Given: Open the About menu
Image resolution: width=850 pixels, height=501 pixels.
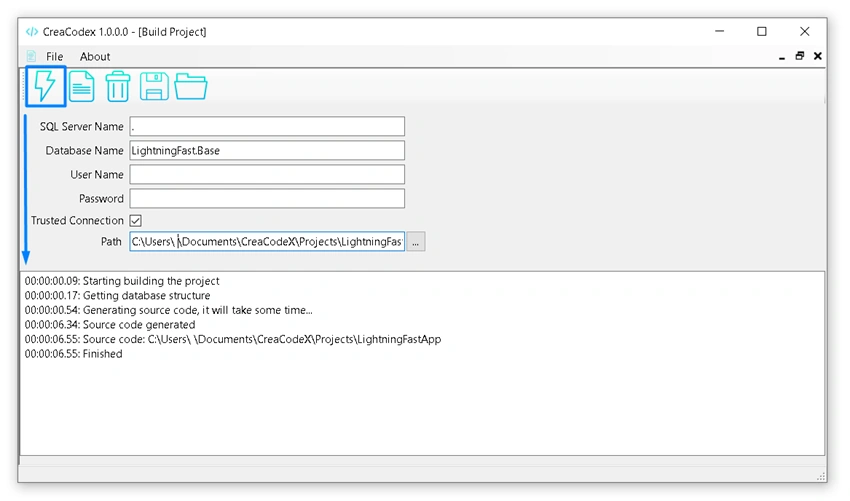Looking at the screenshot, I should tap(95, 56).
